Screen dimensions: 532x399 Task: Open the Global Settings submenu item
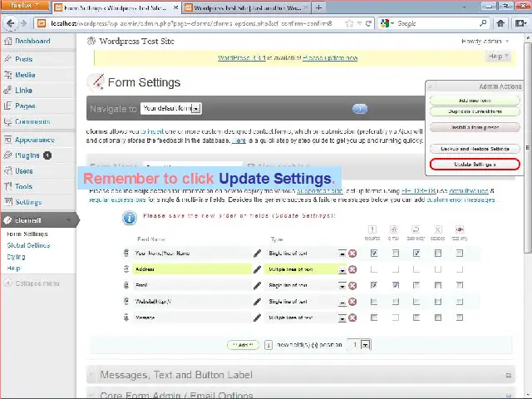tap(28, 245)
